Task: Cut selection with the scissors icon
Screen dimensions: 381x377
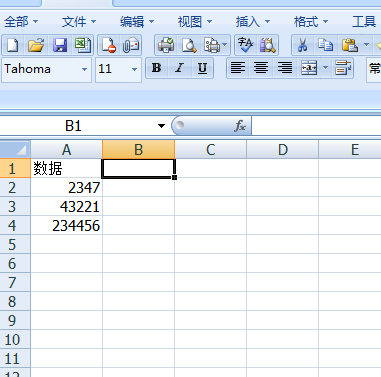Action: [x=302, y=45]
